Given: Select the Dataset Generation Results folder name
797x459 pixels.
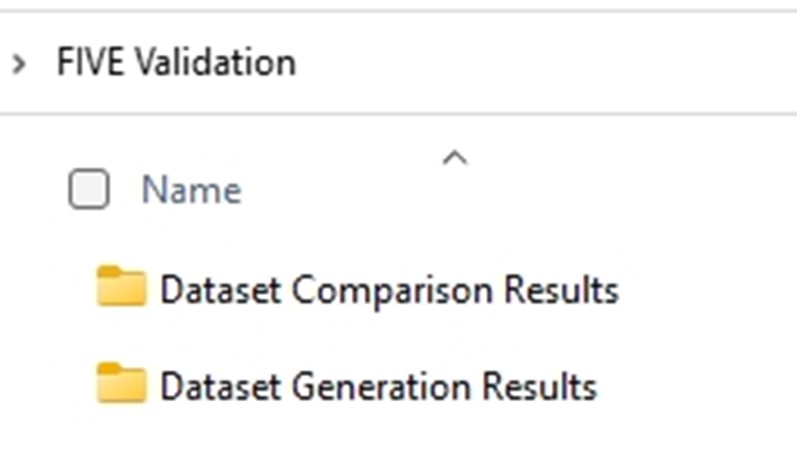Looking at the screenshot, I should coord(378,387).
